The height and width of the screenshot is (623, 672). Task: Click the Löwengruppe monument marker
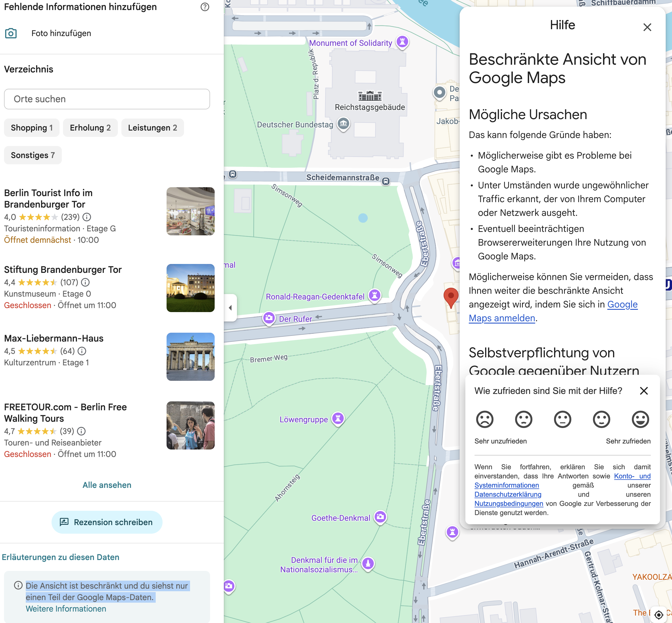coord(338,418)
